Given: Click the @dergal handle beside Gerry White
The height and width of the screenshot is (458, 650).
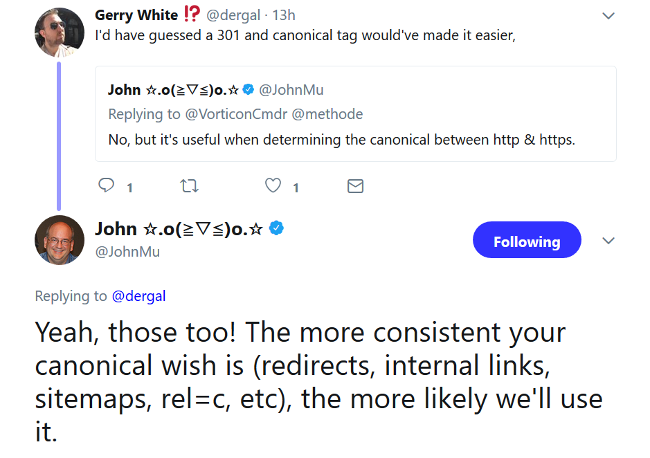Looking at the screenshot, I should pos(235,15).
